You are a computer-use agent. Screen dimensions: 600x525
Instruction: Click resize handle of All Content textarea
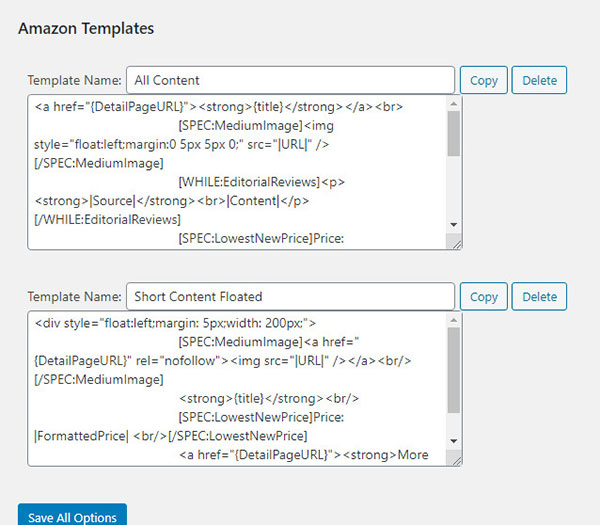(456, 243)
